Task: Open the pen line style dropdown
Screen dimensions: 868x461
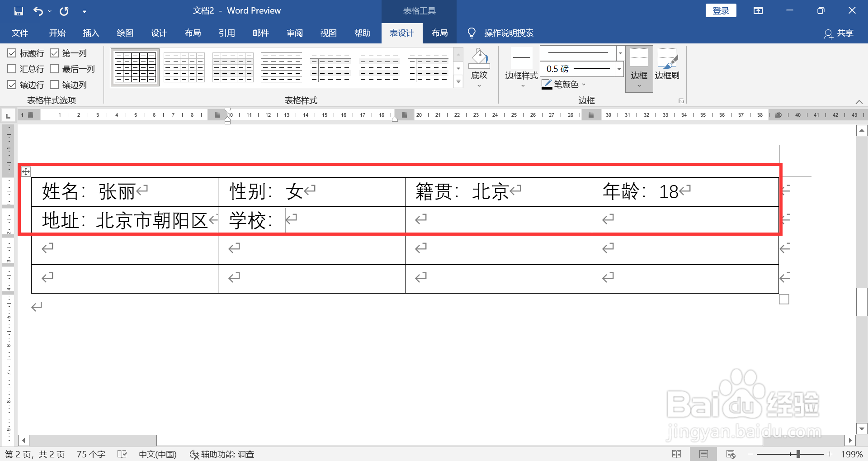Action: click(x=620, y=53)
